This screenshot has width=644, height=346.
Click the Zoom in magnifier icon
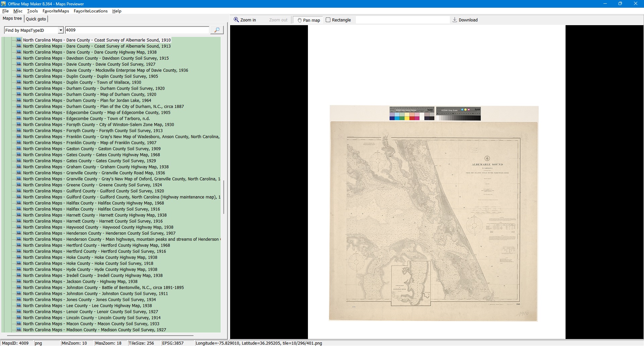(x=236, y=20)
